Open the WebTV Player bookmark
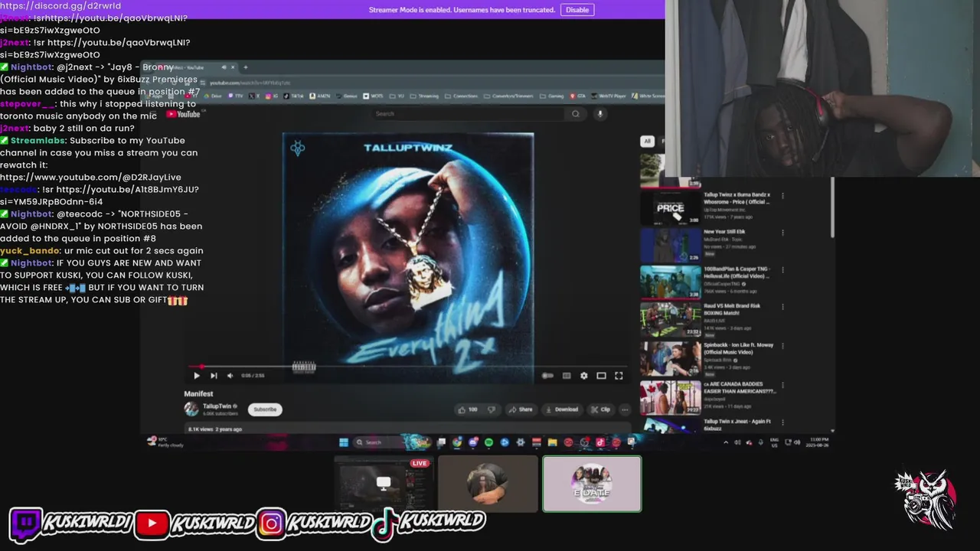 tap(609, 96)
